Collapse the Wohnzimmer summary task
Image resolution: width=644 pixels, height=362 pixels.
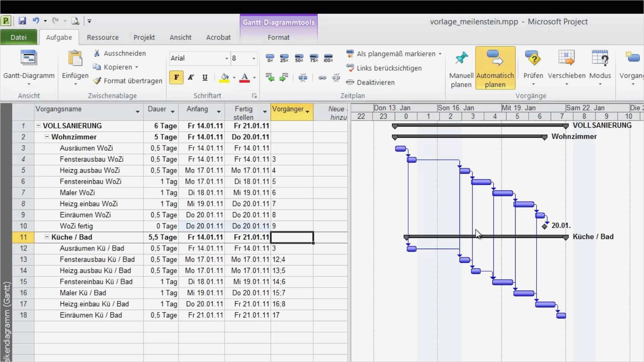coord(47,137)
